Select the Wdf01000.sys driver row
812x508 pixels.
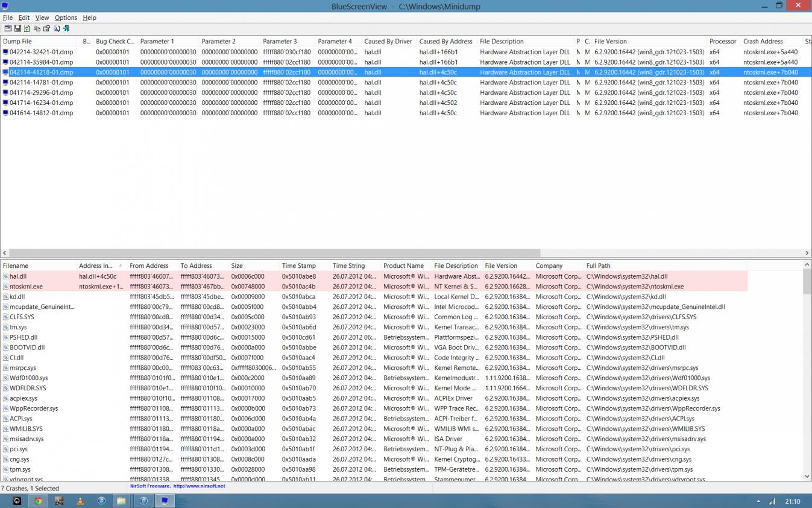pyautogui.click(x=374, y=378)
